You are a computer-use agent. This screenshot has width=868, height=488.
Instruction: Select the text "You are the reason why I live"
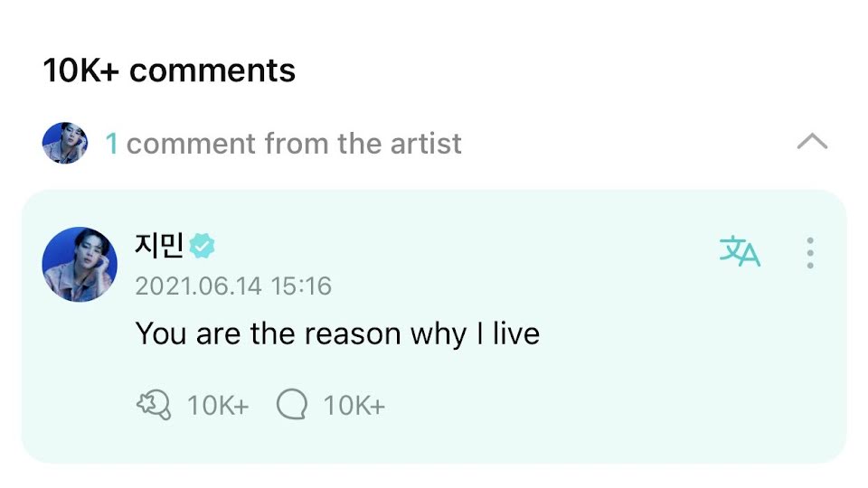(x=337, y=334)
